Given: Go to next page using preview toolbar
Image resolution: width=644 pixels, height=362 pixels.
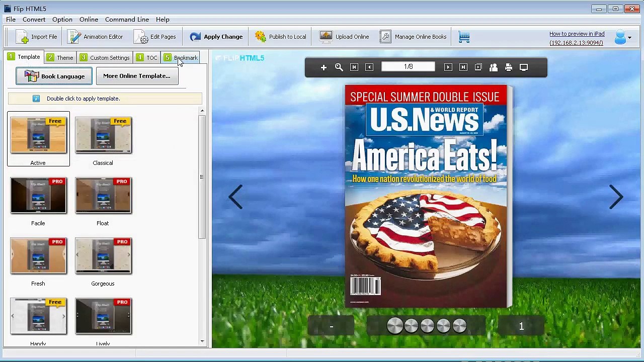Looking at the screenshot, I should 448,67.
